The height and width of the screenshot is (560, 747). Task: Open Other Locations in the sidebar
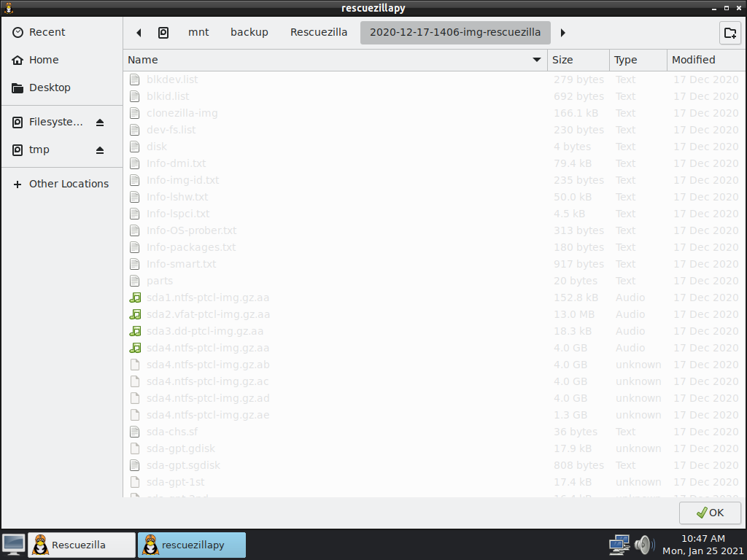click(x=69, y=184)
